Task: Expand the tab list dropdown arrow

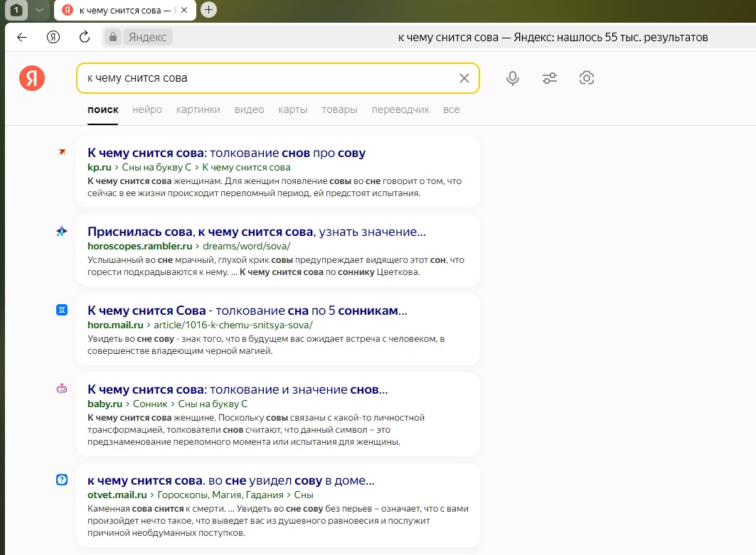Action: coord(39,10)
